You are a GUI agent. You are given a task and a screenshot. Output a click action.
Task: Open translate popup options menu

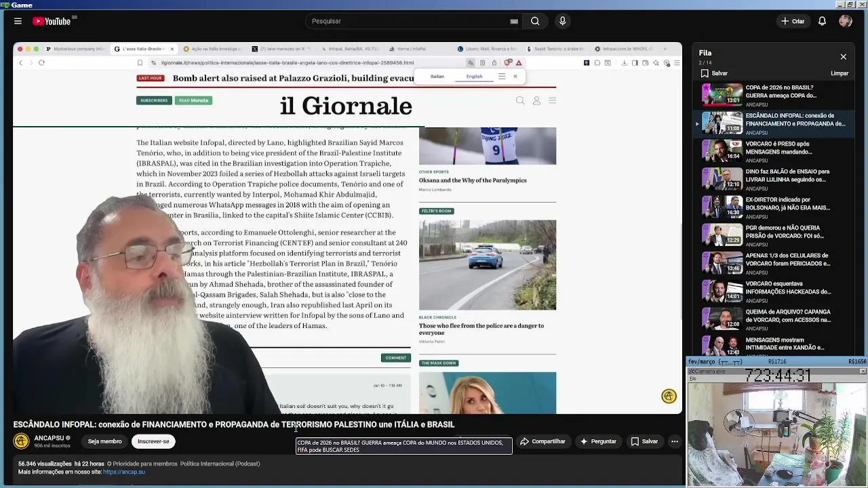tap(502, 77)
